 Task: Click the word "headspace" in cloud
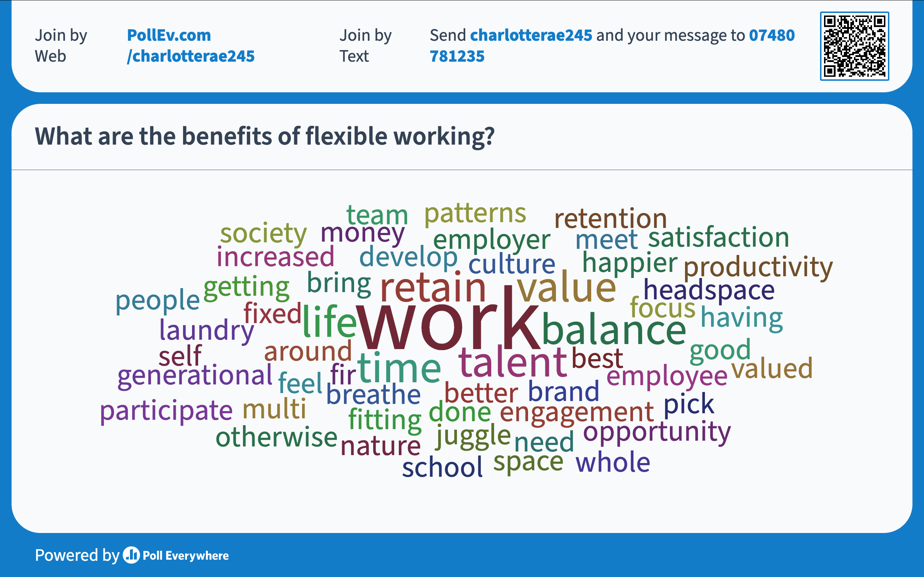[x=709, y=290]
